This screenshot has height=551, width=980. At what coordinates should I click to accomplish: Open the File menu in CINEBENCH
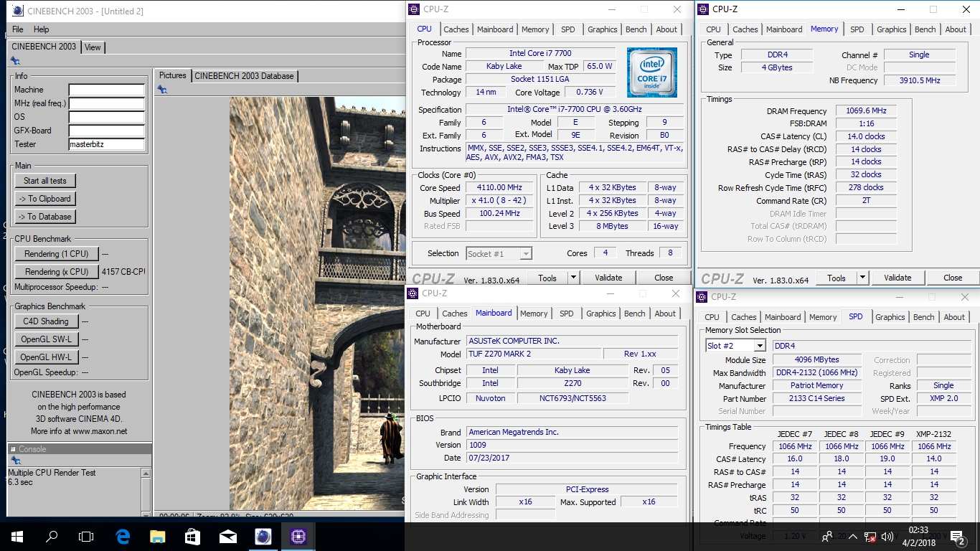[18, 29]
